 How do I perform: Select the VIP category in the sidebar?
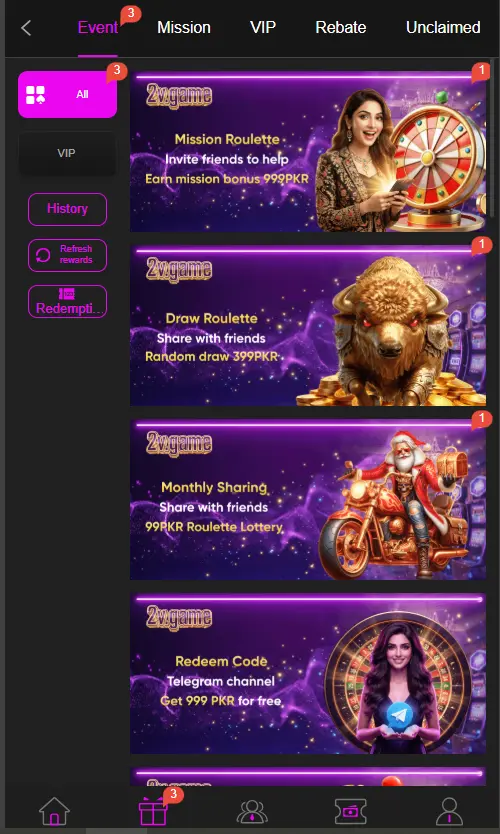tap(67, 153)
